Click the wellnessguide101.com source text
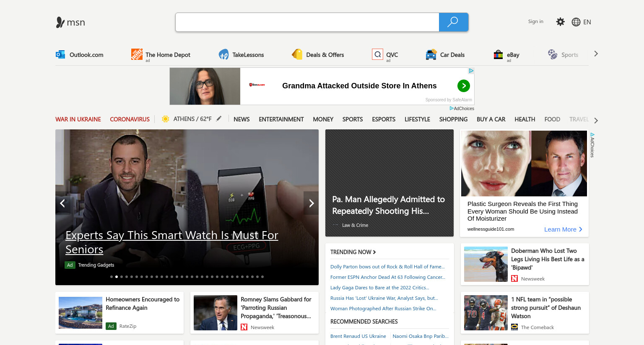Viewport: 644px width, 345px height. 491,229
